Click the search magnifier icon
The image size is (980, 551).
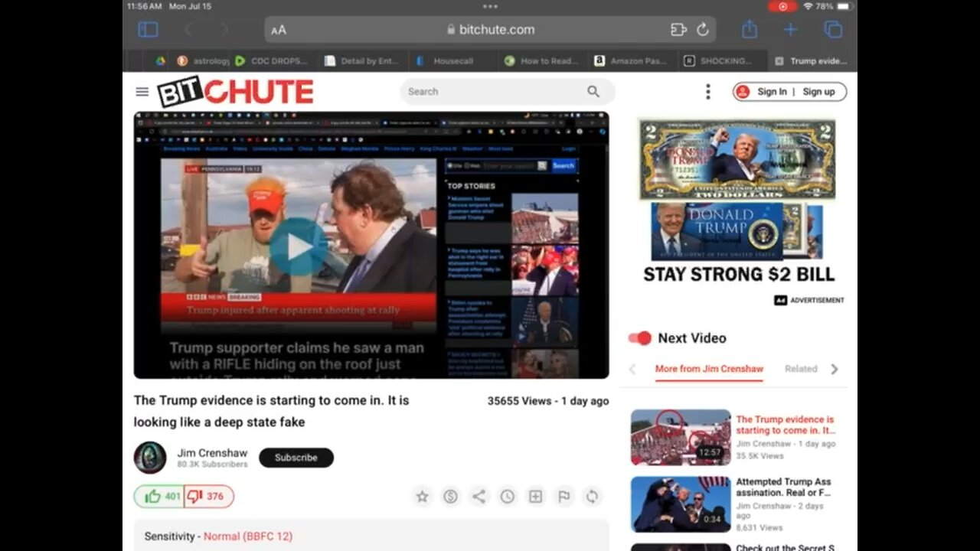pos(593,92)
